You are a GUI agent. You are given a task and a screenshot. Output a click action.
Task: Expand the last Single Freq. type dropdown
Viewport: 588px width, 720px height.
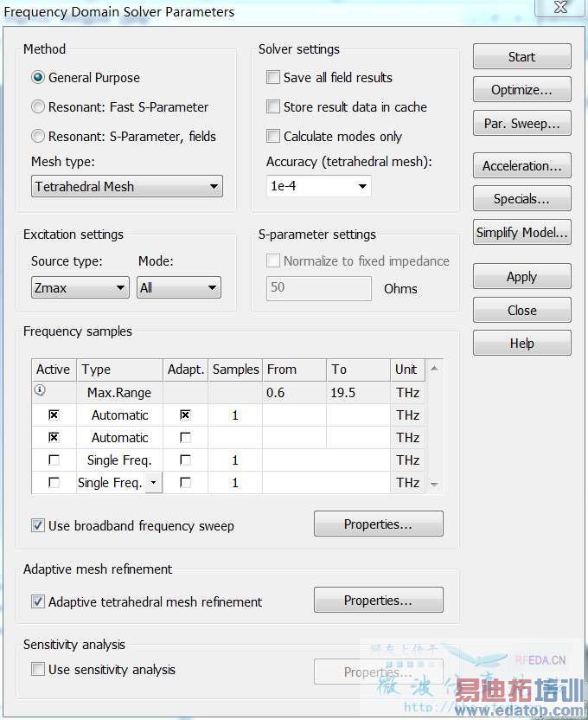(x=154, y=483)
